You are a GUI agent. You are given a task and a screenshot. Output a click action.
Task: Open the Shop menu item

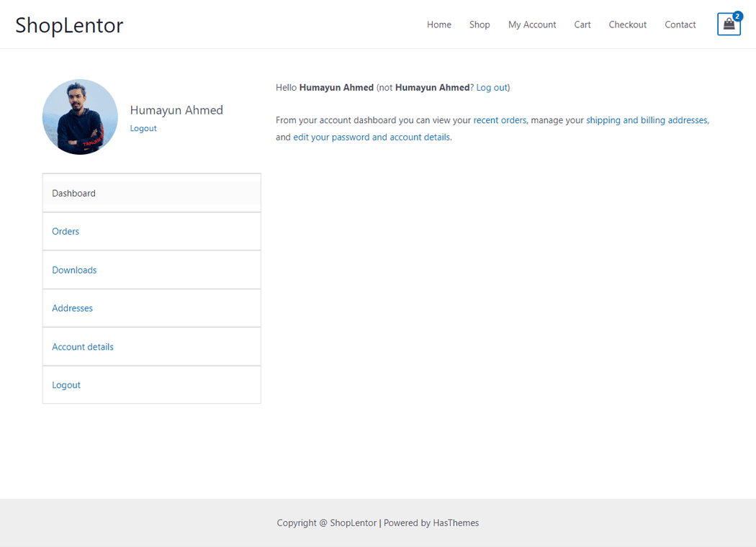click(x=480, y=24)
